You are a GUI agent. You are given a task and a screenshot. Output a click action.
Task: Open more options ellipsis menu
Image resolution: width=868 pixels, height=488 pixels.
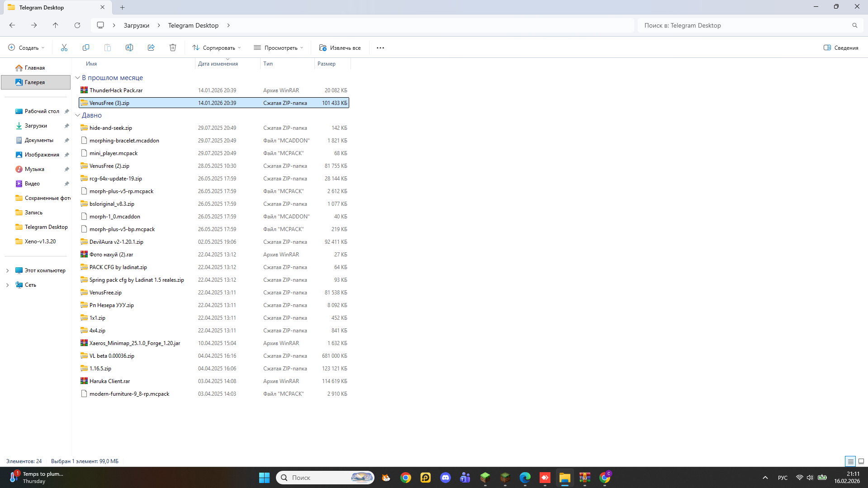point(380,47)
